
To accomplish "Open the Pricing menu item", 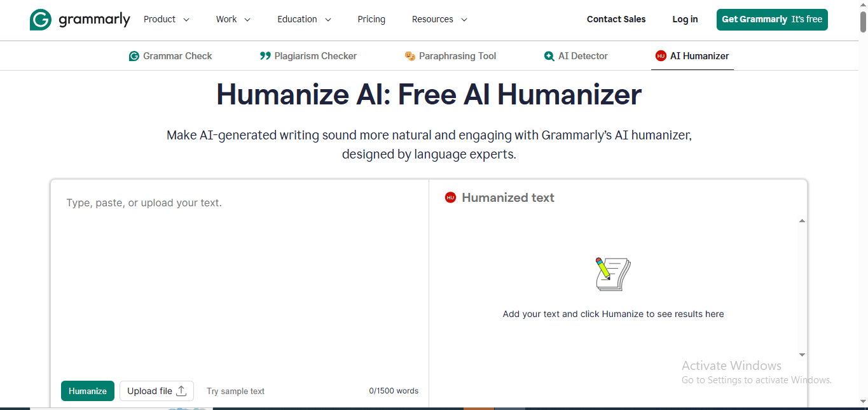I will point(371,19).
